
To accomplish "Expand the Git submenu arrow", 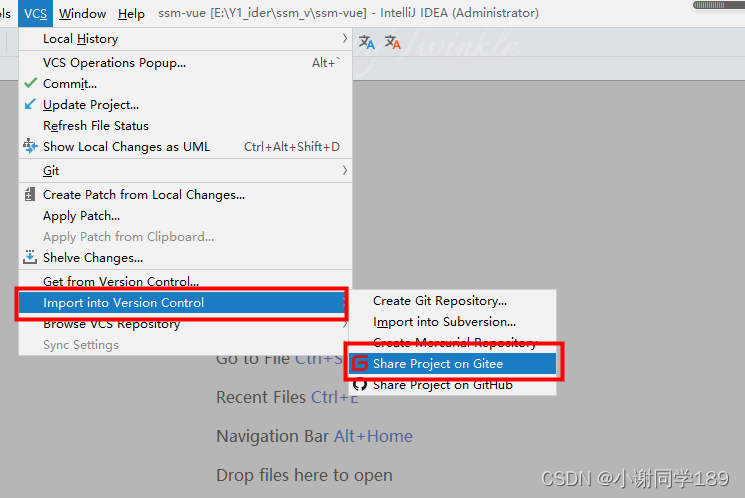I will click(345, 170).
